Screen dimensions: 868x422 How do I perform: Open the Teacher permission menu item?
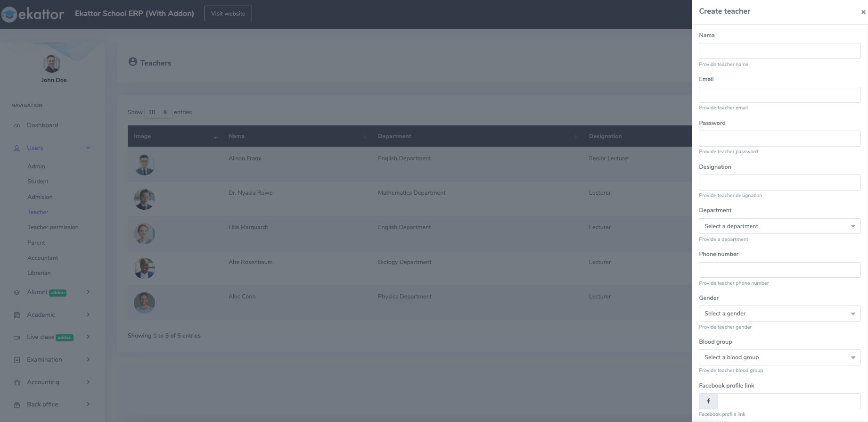click(53, 227)
